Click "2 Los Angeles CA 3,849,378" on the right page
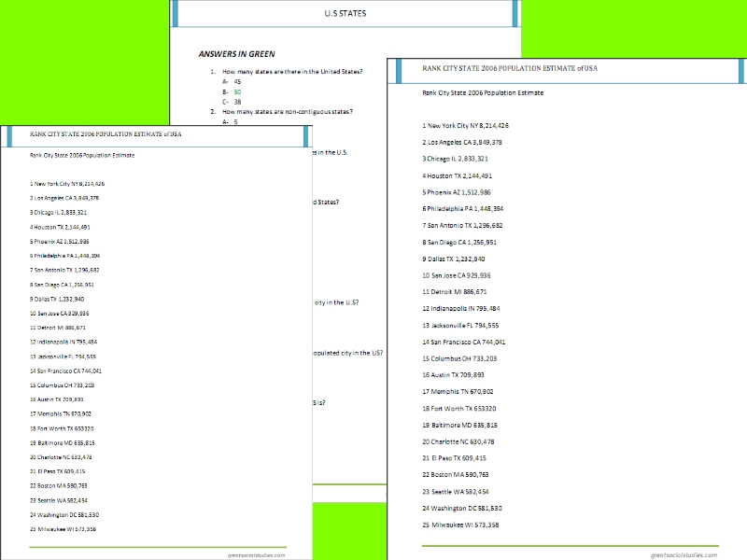 [462, 143]
